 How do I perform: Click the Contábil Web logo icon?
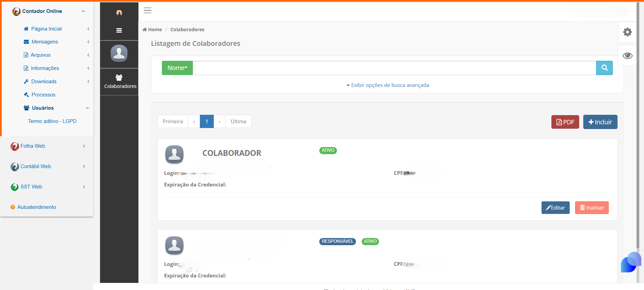point(15,167)
